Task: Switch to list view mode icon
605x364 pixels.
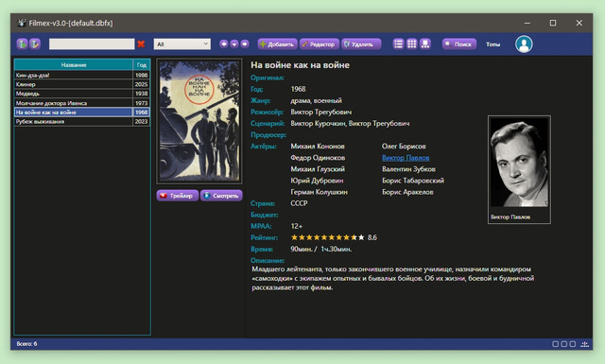Action: [398, 44]
